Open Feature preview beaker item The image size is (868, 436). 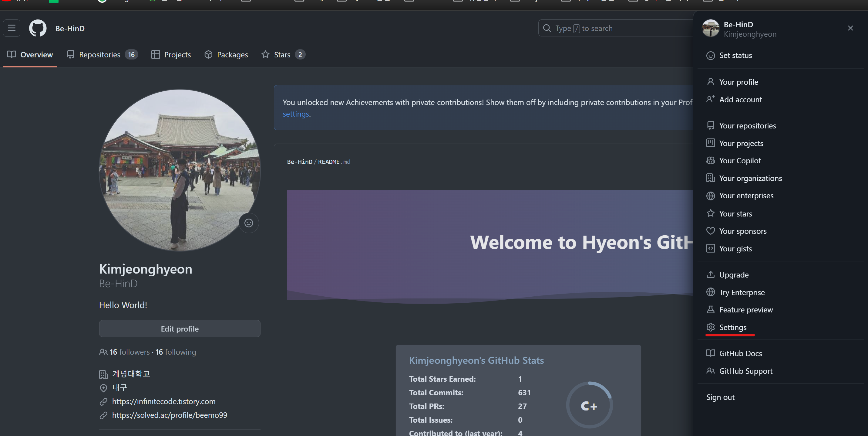pyautogui.click(x=746, y=310)
